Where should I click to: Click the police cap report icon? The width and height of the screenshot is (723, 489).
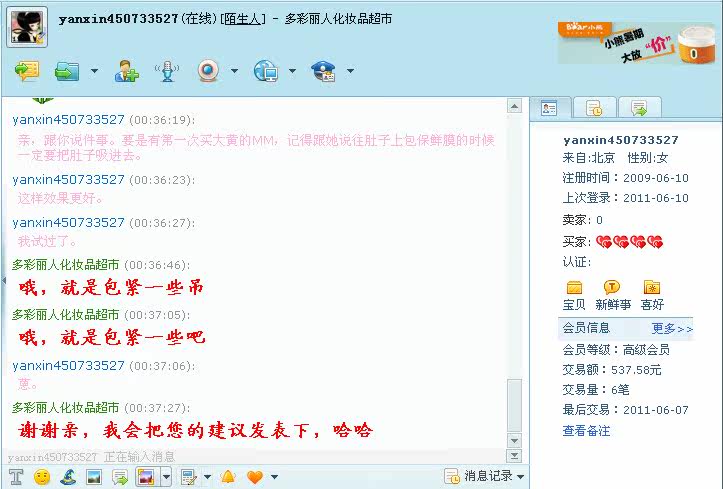pos(323,71)
